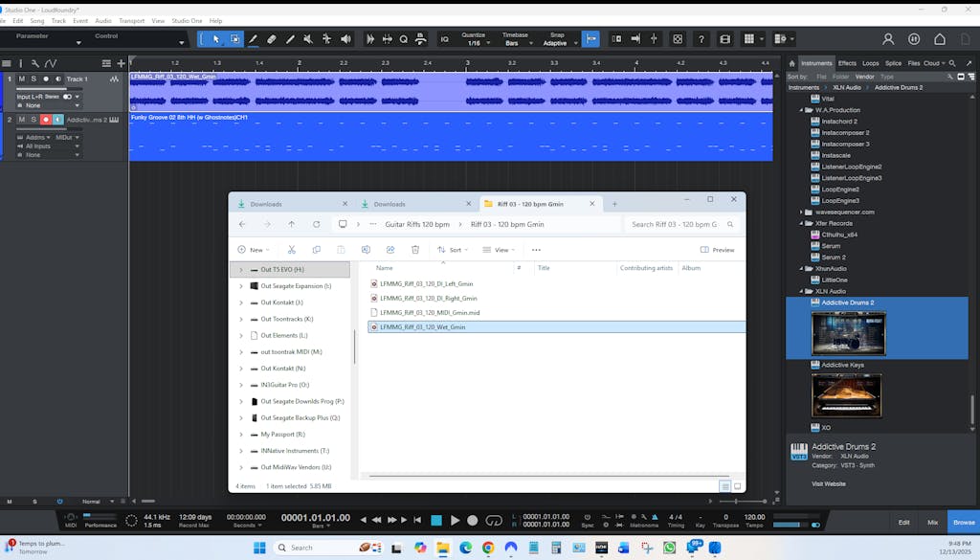
Task: Click the Add Tracks plus icon
Action: [121, 63]
